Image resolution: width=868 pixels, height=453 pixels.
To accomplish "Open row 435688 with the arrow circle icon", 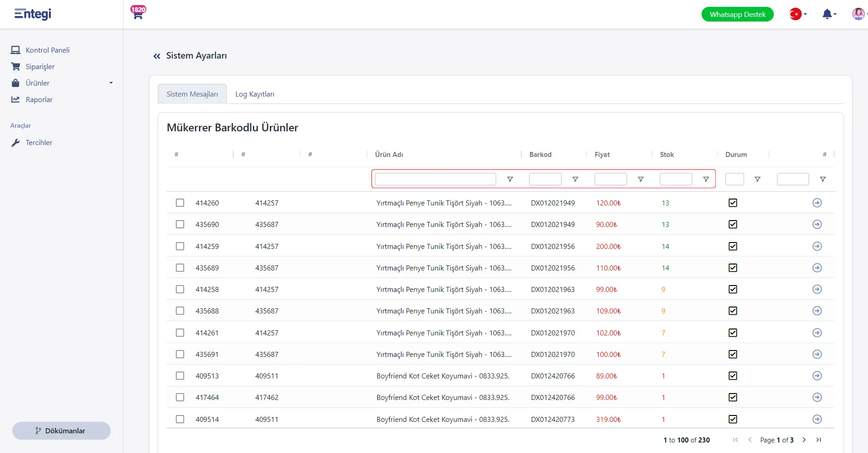I will coord(817,311).
